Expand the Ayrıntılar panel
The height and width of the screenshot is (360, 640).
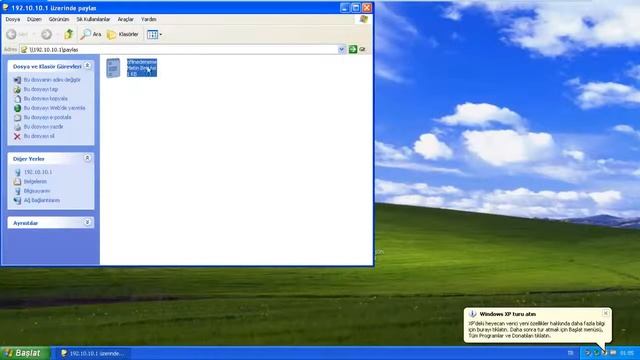tap(87, 222)
